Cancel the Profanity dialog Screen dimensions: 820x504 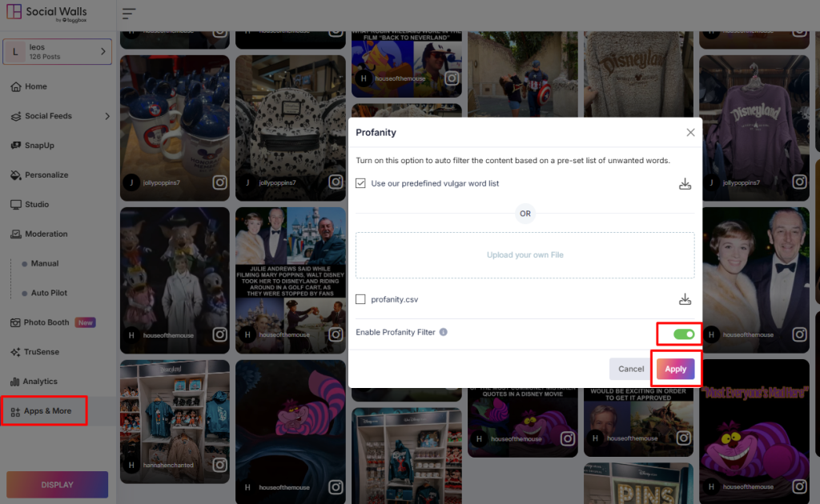(x=630, y=369)
